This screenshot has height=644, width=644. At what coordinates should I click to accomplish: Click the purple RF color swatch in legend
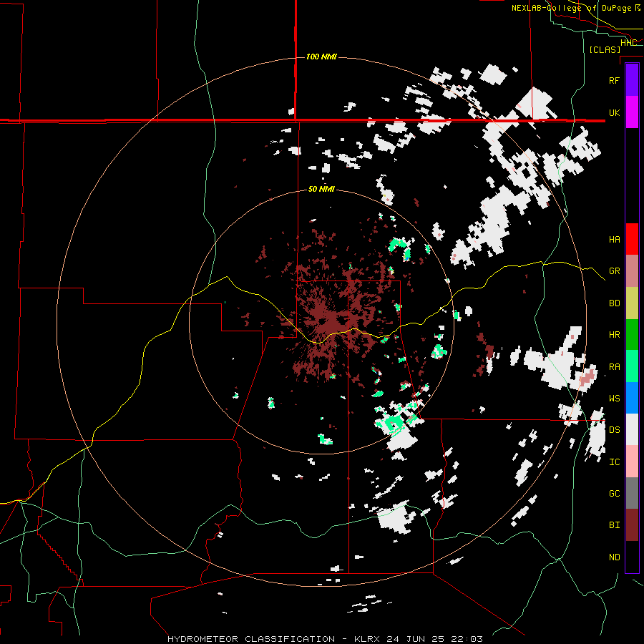632,80
